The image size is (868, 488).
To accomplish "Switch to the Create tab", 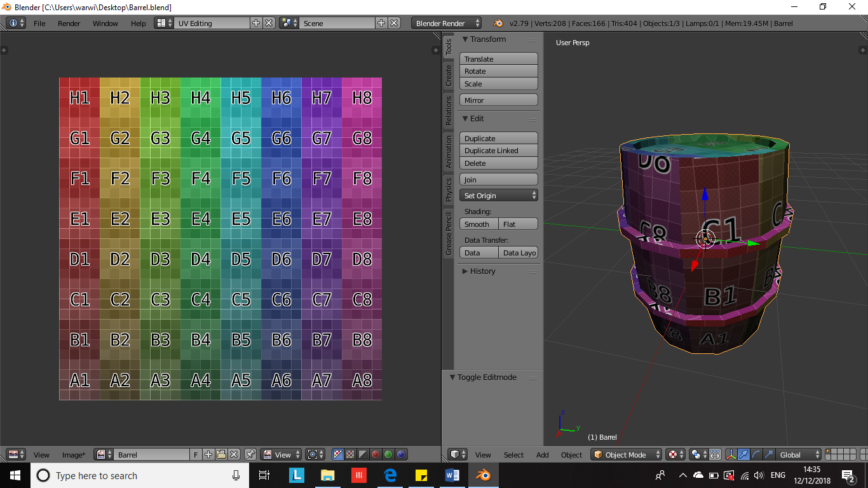I will [449, 76].
